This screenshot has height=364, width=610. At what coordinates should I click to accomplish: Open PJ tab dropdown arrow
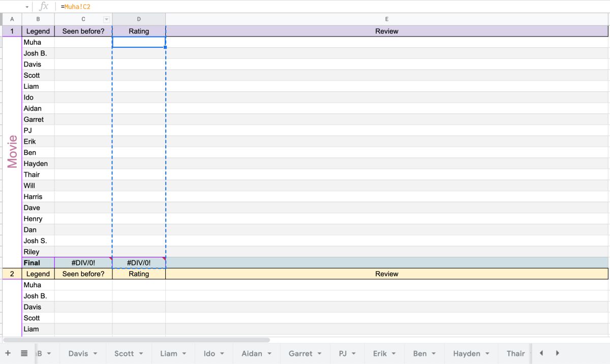click(x=354, y=353)
